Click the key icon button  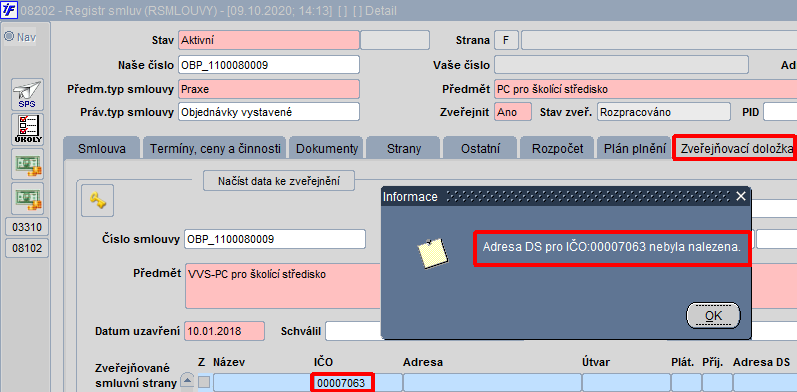[x=98, y=201]
